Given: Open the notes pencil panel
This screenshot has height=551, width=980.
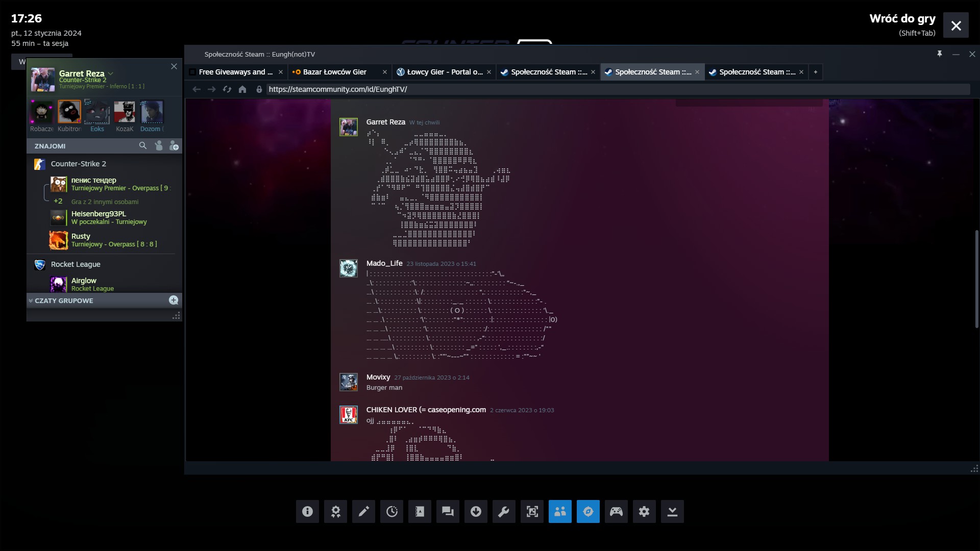Looking at the screenshot, I should 363,511.
